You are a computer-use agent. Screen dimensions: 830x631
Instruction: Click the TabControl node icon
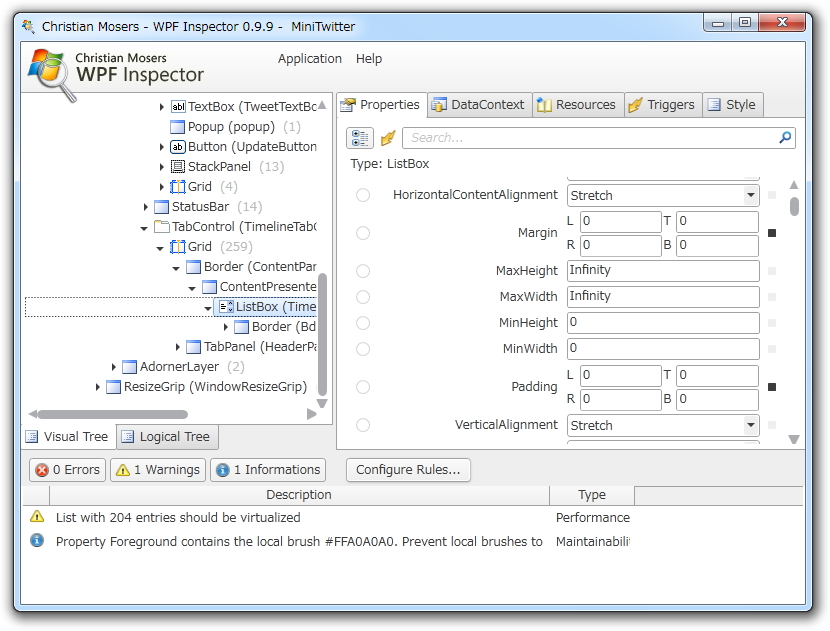tap(161, 227)
